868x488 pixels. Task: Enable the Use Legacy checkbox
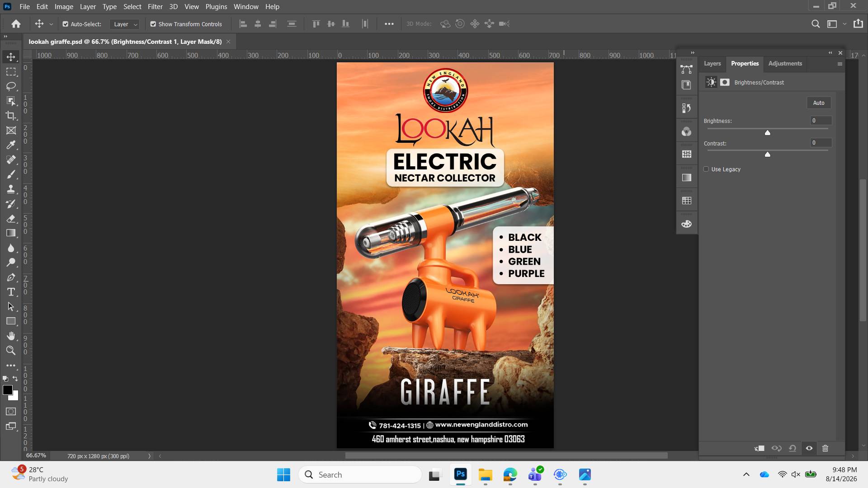pyautogui.click(x=706, y=169)
